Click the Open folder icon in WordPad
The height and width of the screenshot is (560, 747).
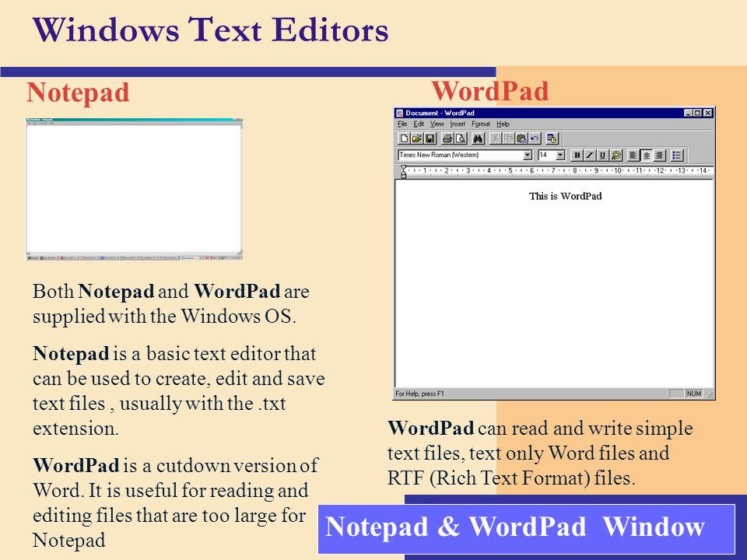[417, 138]
